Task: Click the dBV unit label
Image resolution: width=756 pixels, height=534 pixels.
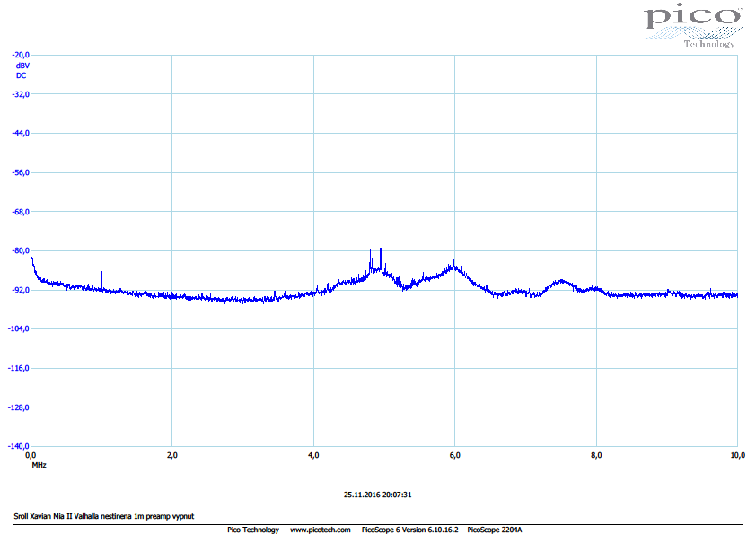Action: coord(22,66)
